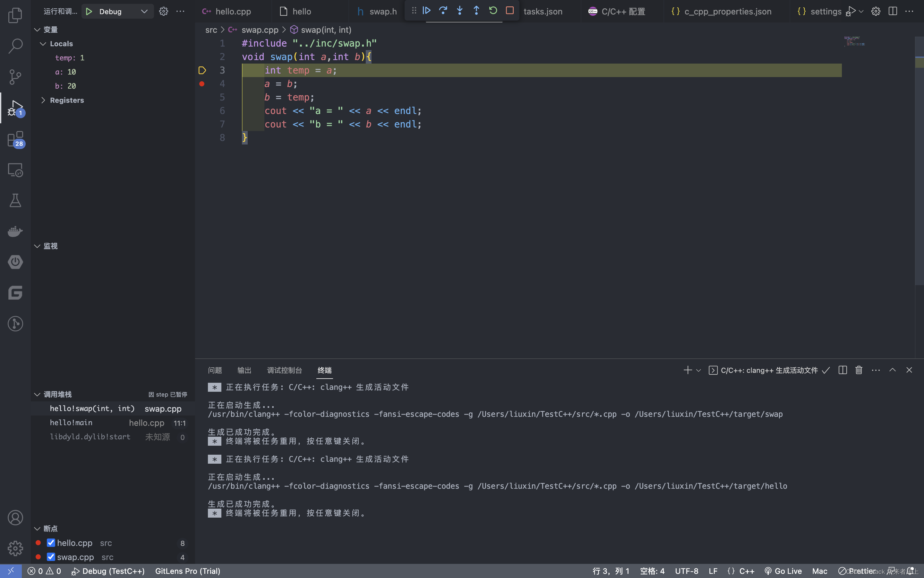Split the terminal panel

click(x=843, y=370)
